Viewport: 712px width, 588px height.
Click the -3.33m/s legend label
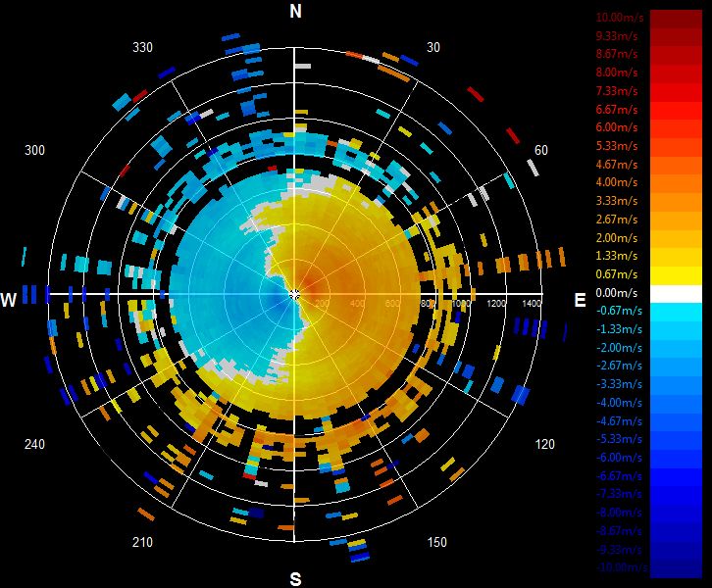(620, 384)
